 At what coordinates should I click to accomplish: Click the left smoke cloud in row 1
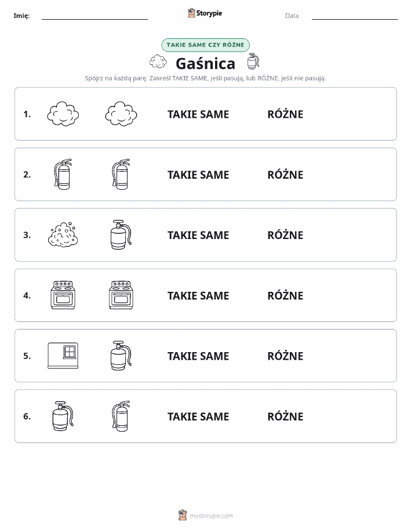(x=63, y=114)
